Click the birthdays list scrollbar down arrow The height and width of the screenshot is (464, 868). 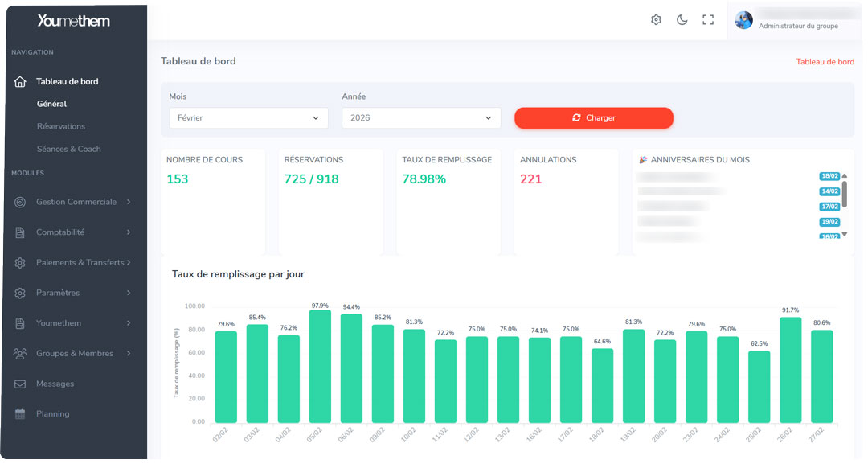click(x=845, y=235)
